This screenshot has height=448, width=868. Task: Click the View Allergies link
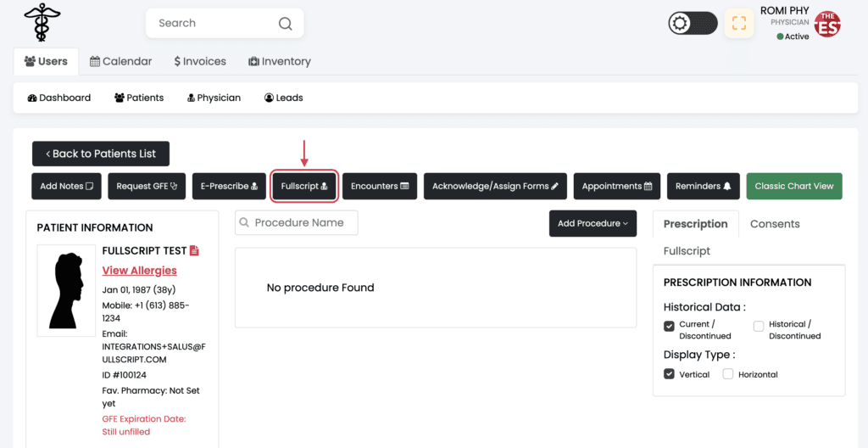pyautogui.click(x=140, y=271)
